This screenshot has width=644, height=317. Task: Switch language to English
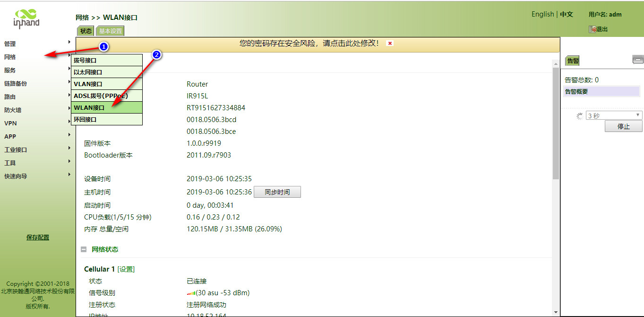pyautogui.click(x=542, y=14)
